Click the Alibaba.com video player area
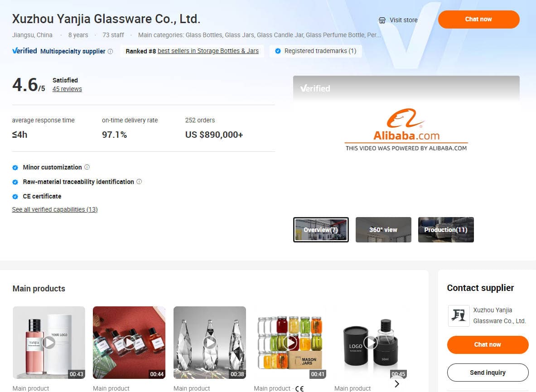This screenshot has width=536, height=392. [406, 144]
